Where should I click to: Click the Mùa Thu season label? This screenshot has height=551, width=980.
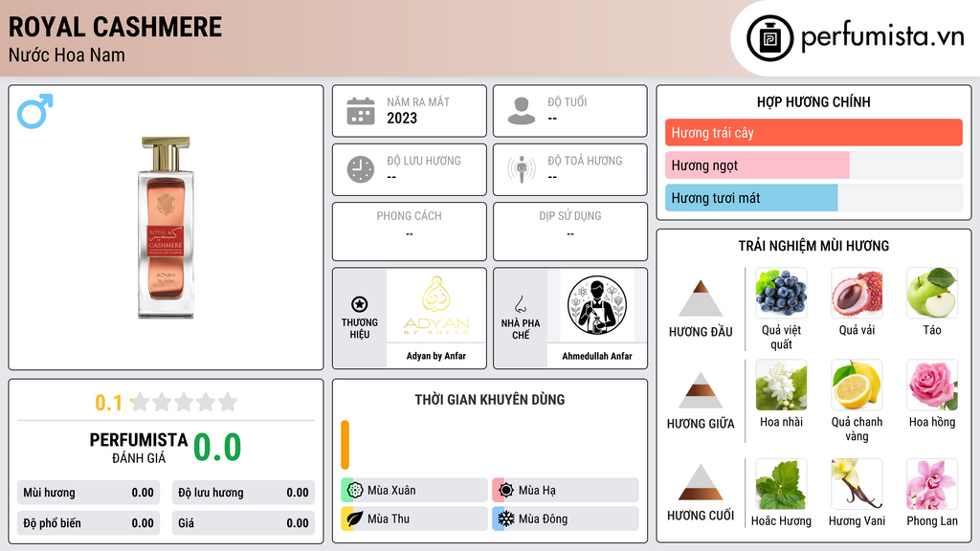tap(389, 518)
